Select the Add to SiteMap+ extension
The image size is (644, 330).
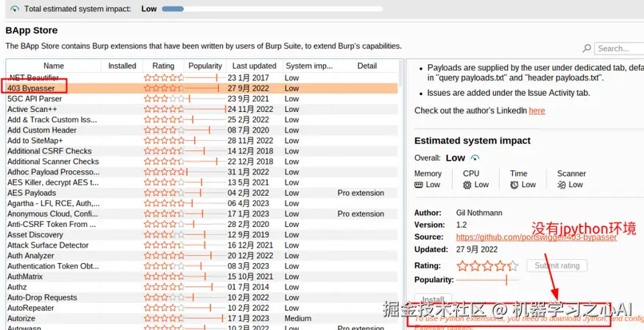pos(202,141)
